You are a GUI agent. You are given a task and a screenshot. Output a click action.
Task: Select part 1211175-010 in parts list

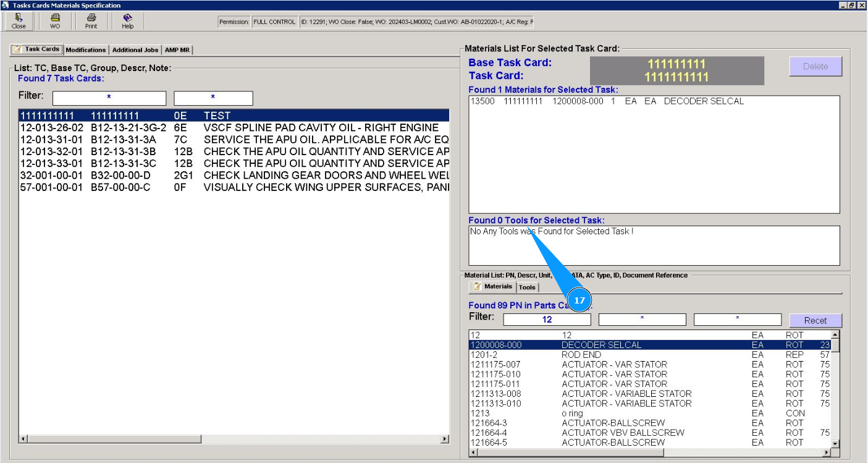(x=650, y=374)
